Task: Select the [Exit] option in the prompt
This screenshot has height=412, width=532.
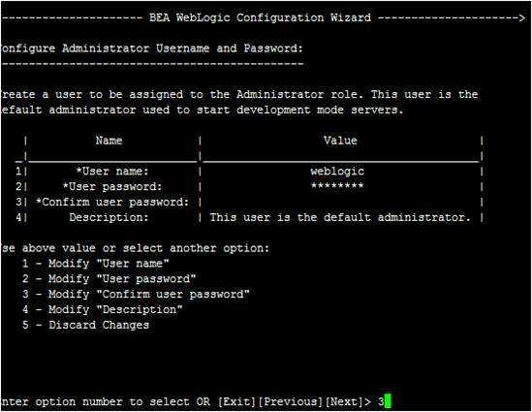Action: pyautogui.click(x=236, y=401)
